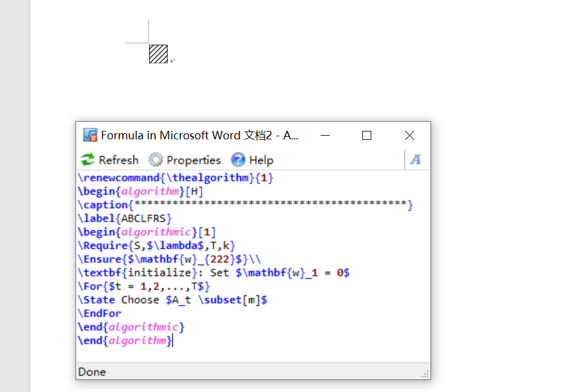Click the \EndFor line
The height and width of the screenshot is (392, 588).
coord(100,314)
